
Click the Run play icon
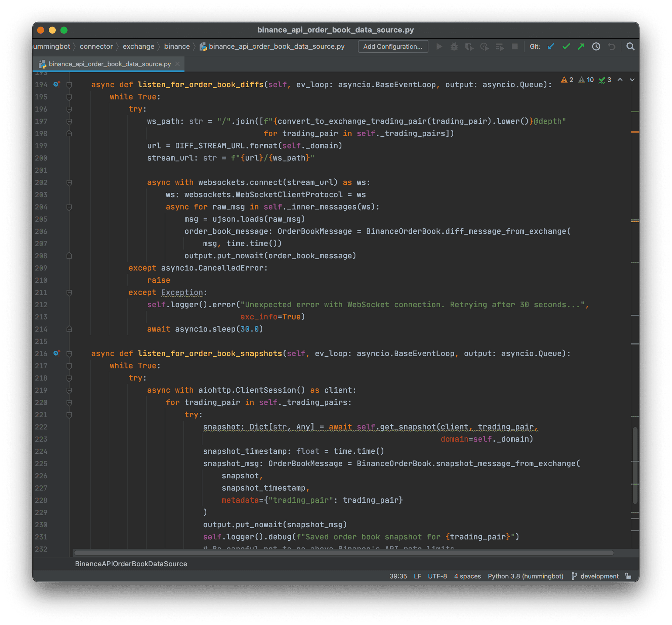pyautogui.click(x=439, y=47)
